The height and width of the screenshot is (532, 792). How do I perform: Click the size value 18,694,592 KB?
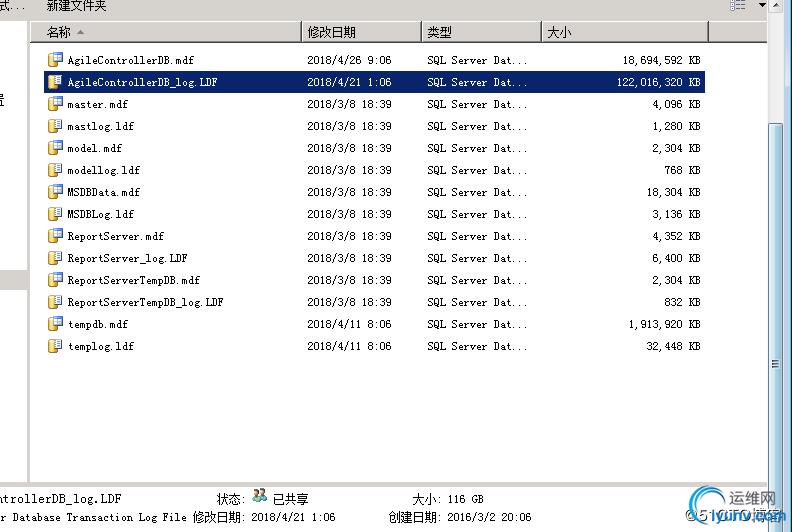pos(661,60)
